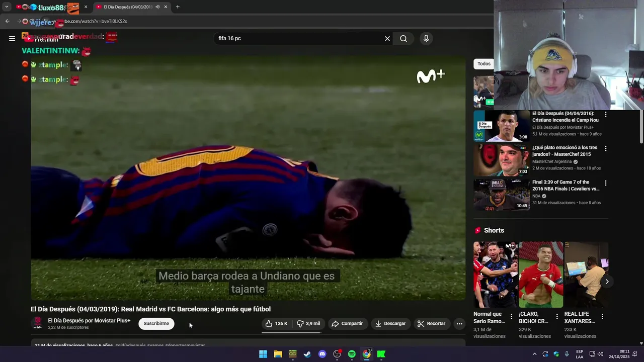Image resolution: width=644 pixels, height=362 pixels.
Task: Subscribe with the Suscribirme button
Action: point(156,323)
